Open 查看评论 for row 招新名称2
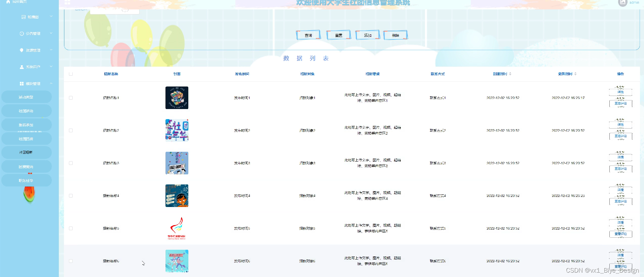Screen dimensions: 644x277 620,136
